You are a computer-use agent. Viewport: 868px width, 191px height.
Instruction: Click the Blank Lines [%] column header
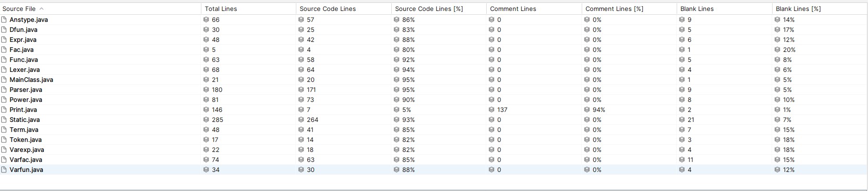tap(798, 9)
